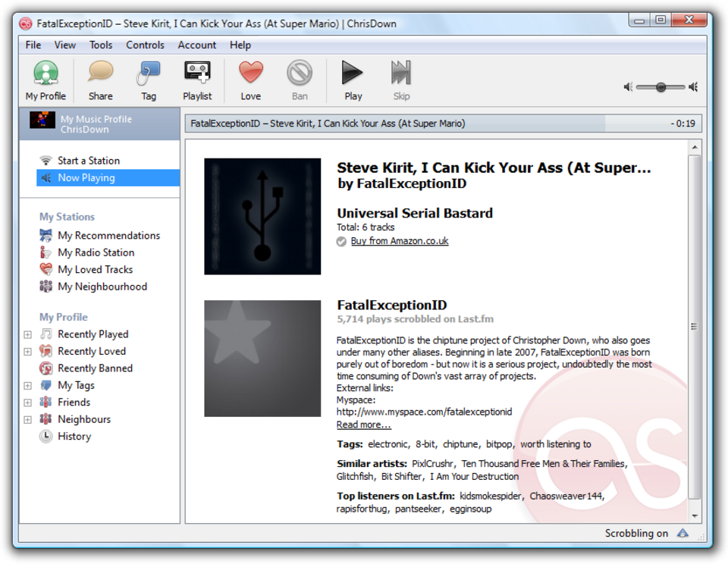Click the My Loved Tracks heart icon
Viewport: 728px width, 564px height.
45,269
